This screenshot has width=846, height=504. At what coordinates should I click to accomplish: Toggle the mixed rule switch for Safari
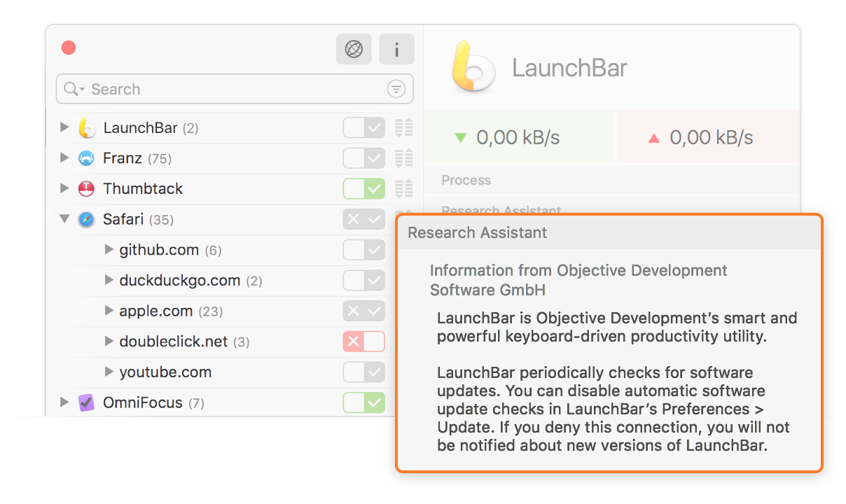point(364,220)
